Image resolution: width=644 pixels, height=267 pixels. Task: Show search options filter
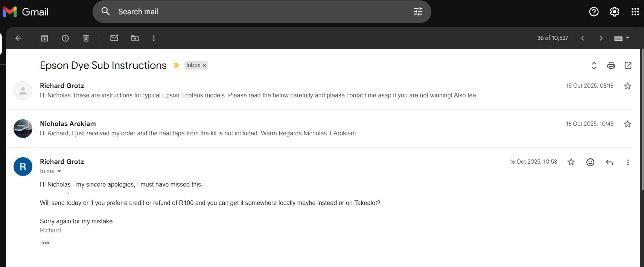[x=418, y=12]
